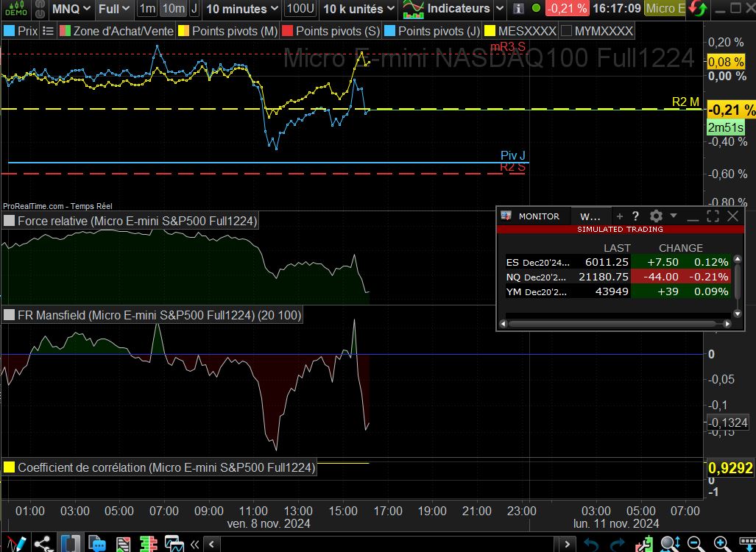Screen dimensions: 756x552
Task: Open the chat bubble icon
Action: pos(97,544)
